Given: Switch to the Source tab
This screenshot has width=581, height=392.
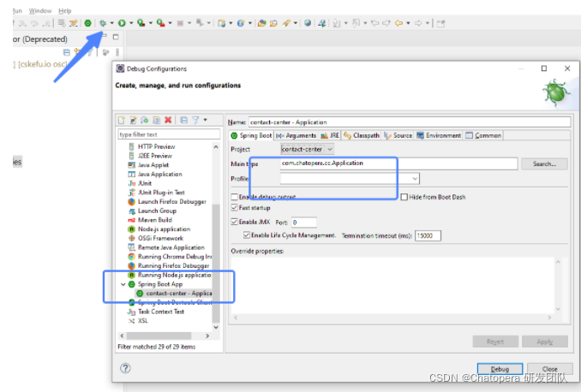Looking at the screenshot, I should [x=398, y=135].
